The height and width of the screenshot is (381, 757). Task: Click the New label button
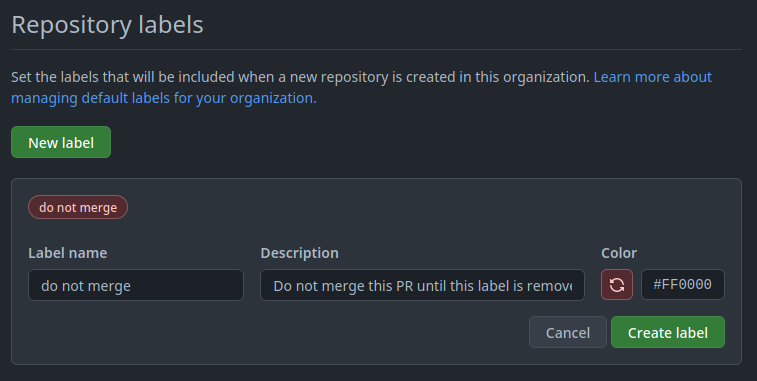[x=61, y=142]
